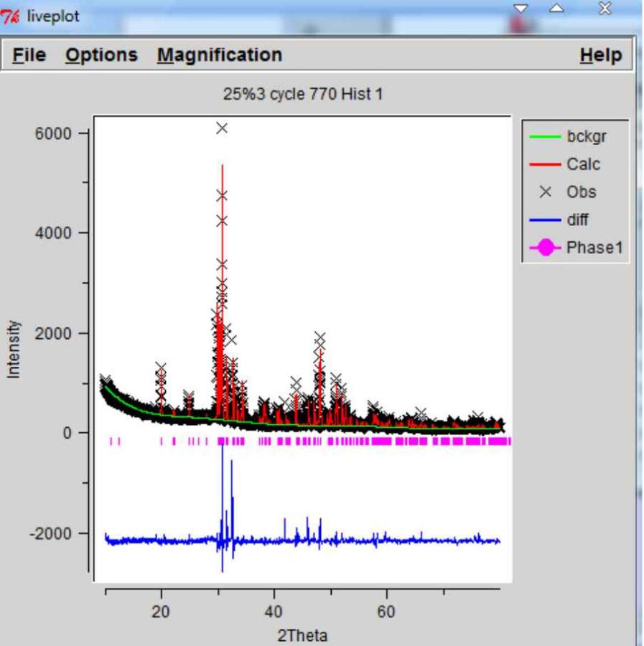Image resolution: width=644 pixels, height=646 pixels.
Task: Click the topmost observed data point near 6000
Action: (x=222, y=128)
